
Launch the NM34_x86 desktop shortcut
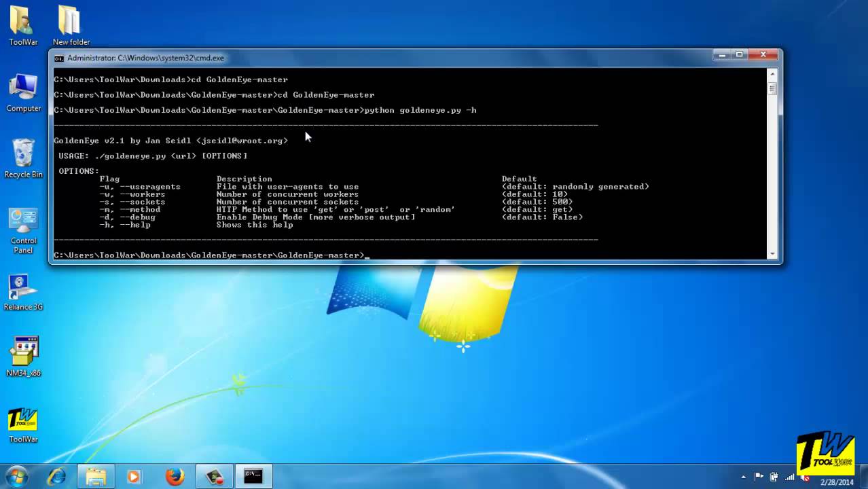coord(23,357)
